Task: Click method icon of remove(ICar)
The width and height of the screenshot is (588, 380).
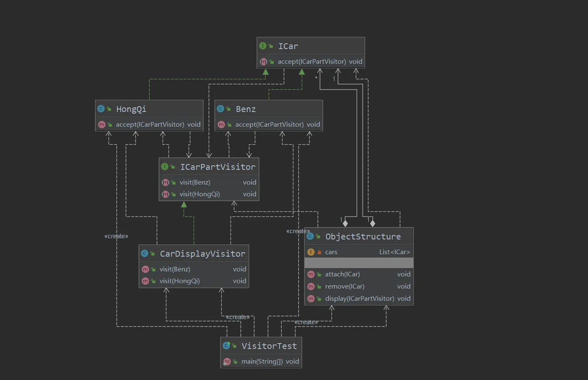Action: coord(311,286)
